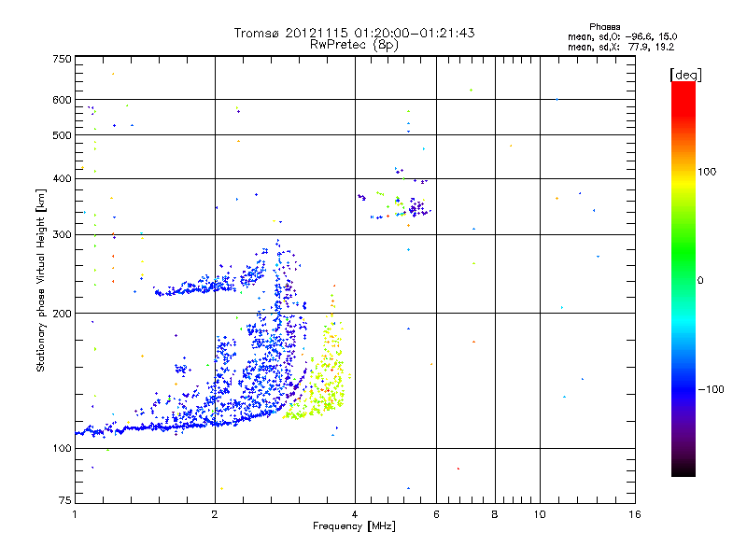Click the "Stationary phase Virtual Height [km]" axis label
The image size is (747, 560).
(40, 280)
